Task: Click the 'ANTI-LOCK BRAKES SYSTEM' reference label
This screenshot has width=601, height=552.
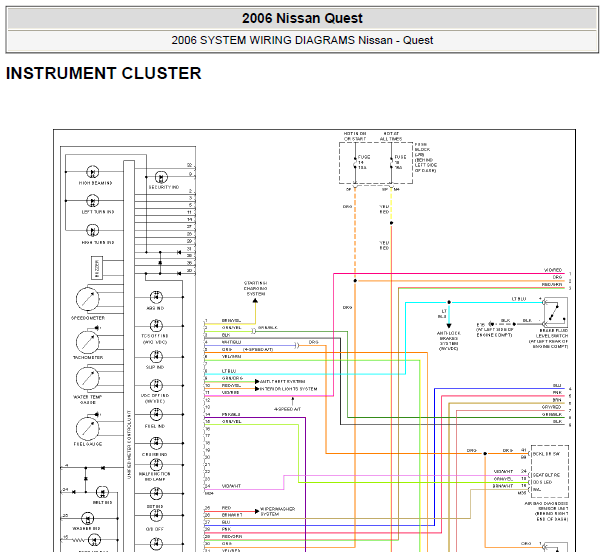Action: click(448, 341)
